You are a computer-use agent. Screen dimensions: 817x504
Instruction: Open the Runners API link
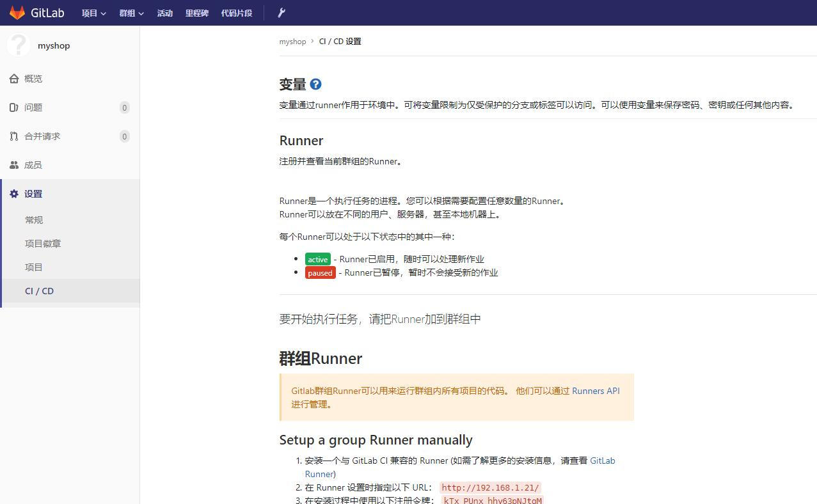click(x=596, y=391)
